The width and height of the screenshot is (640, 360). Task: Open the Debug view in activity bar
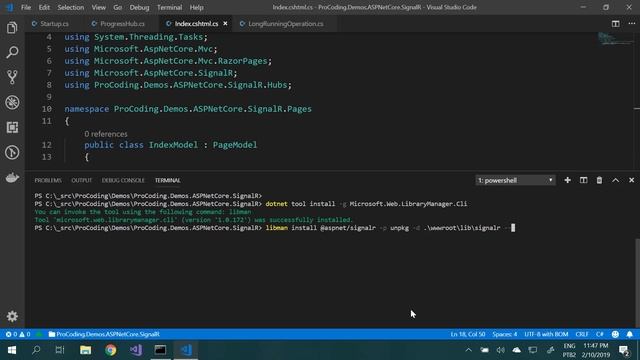click(12, 102)
